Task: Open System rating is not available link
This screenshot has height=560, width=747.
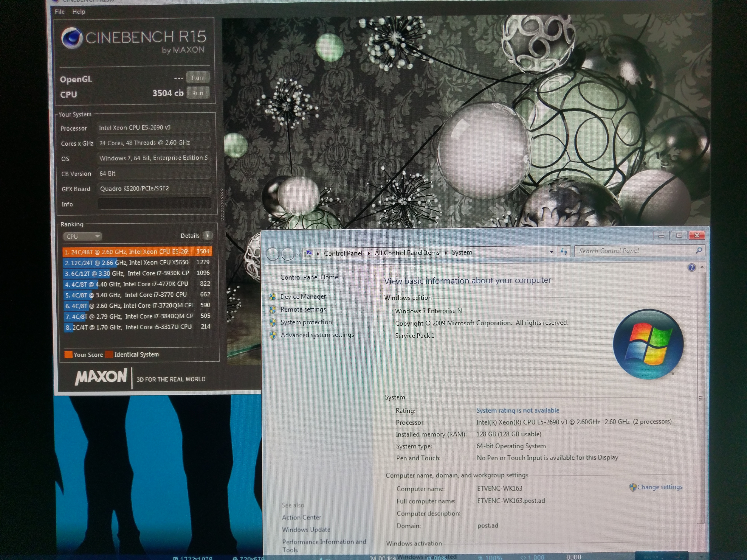Action: pos(517,410)
